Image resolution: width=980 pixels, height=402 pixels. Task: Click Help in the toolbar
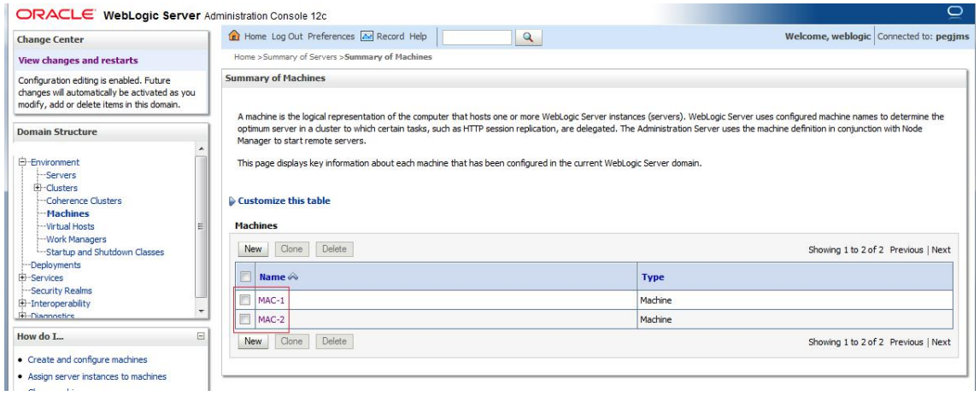click(418, 36)
